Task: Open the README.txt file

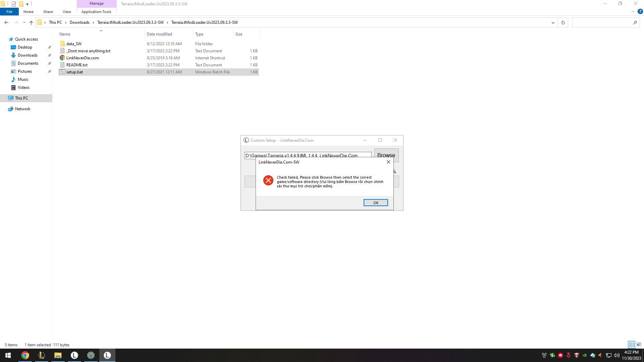Action: pyautogui.click(x=76, y=65)
